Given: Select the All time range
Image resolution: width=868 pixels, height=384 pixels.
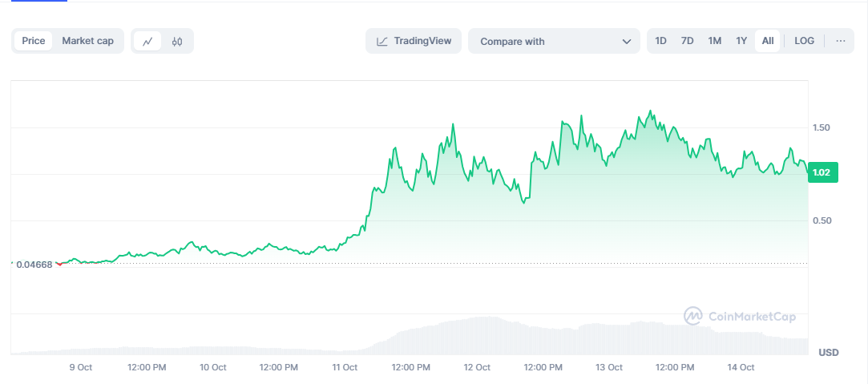Looking at the screenshot, I should coord(768,41).
